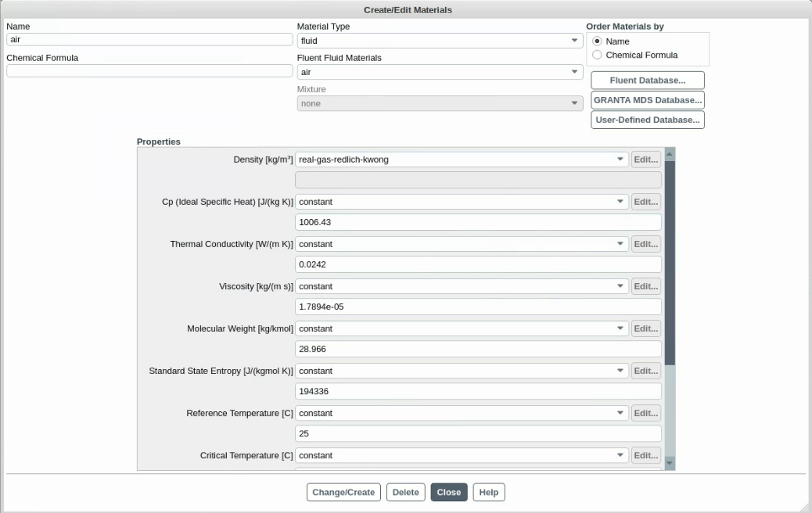Open Help for materials dialog
The height and width of the screenshot is (513, 812).
point(489,493)
